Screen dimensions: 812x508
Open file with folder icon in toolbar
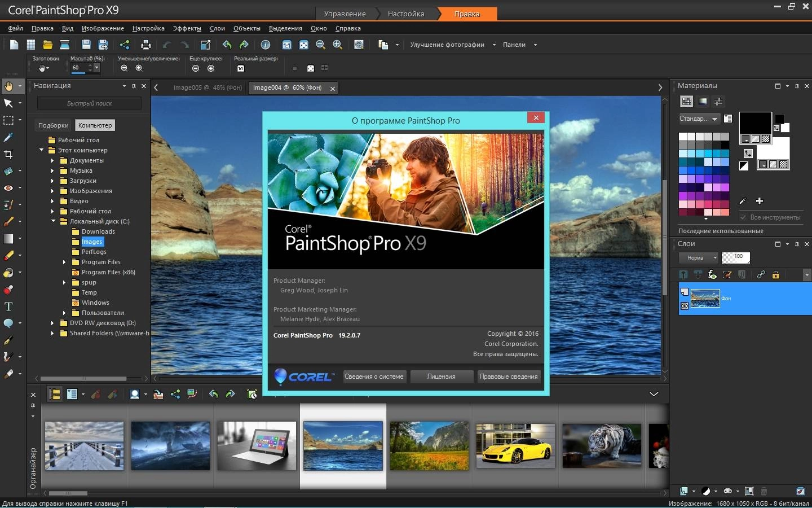pyautogui.click(x=48, y=45)
